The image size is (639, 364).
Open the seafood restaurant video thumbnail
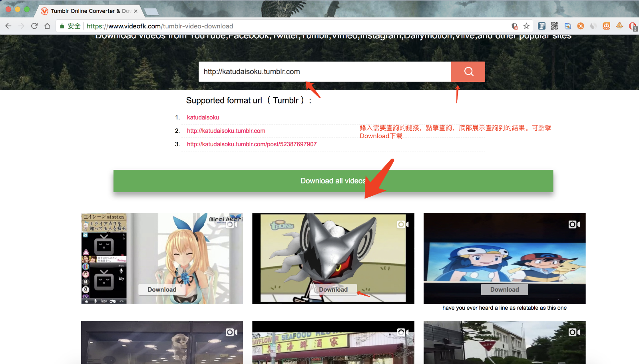click(333, 342)
